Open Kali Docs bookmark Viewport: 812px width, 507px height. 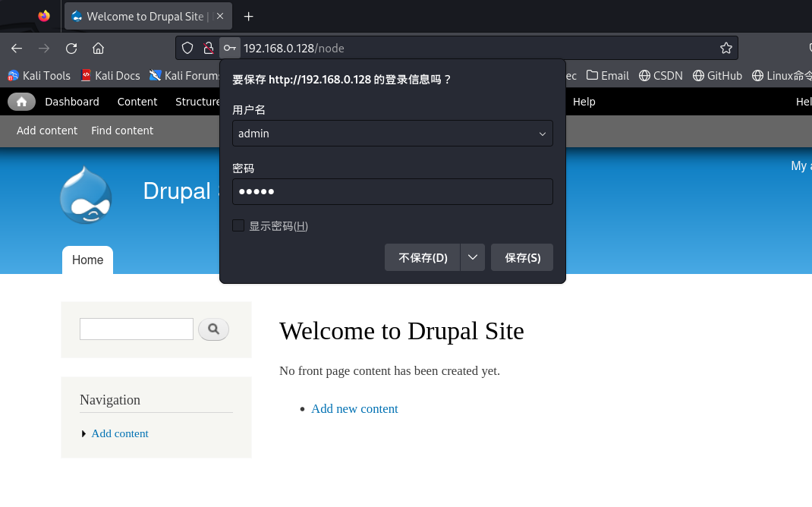[111, 76]
